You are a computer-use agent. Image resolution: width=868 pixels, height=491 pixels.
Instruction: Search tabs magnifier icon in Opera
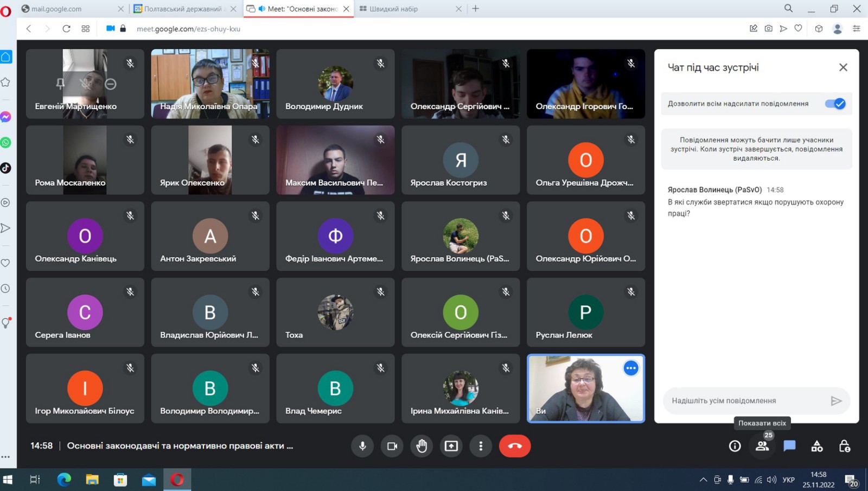pyautogui.click(x=788, y=8)
